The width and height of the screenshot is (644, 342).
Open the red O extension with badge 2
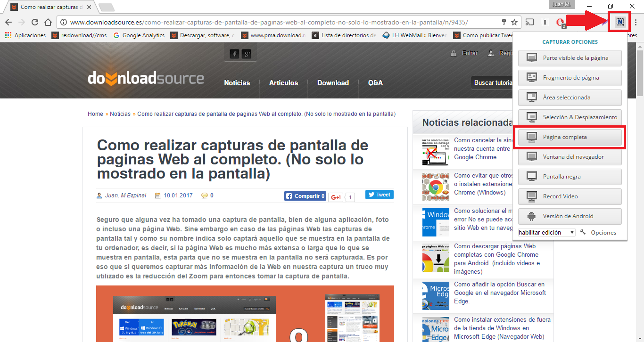(560, 22)
